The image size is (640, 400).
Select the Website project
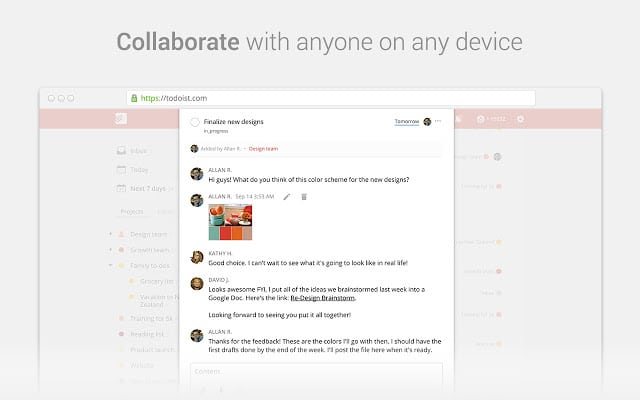click(x=142, y=365)
